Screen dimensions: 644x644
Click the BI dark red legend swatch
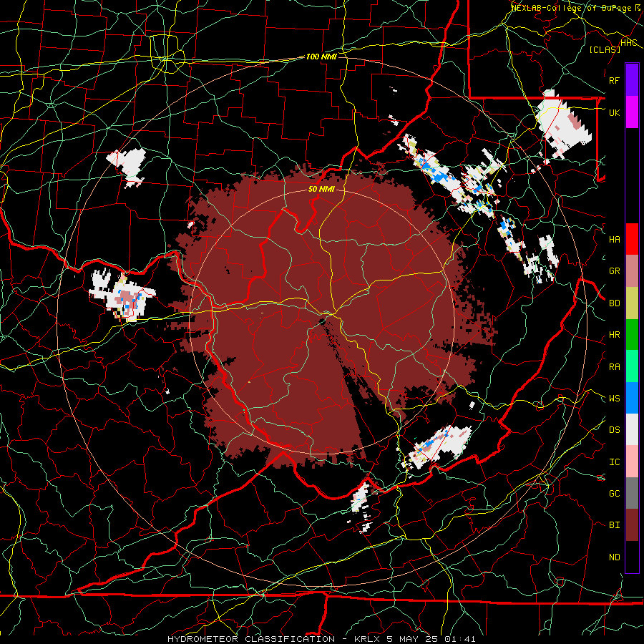click(x=632, y=525)
